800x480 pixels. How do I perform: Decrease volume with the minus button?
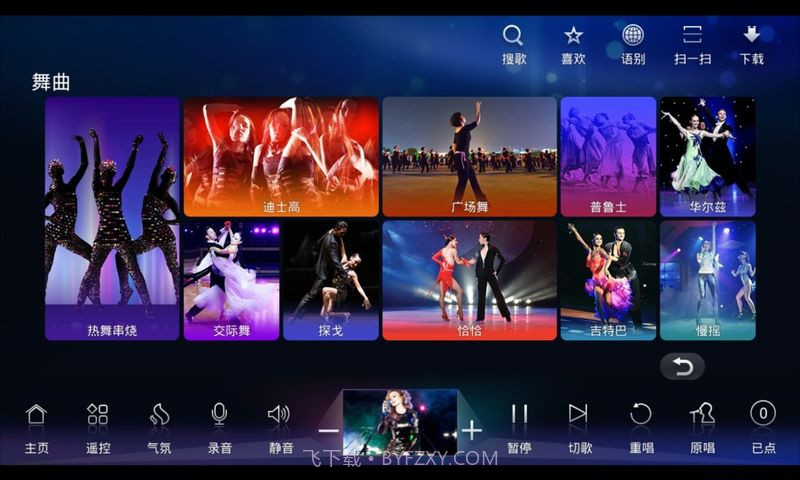328,431
